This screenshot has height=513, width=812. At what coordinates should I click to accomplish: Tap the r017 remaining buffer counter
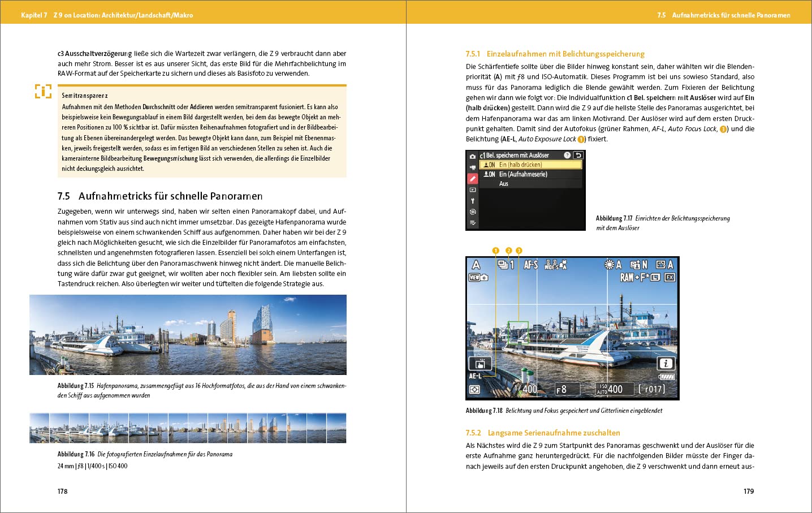[651, 389]
